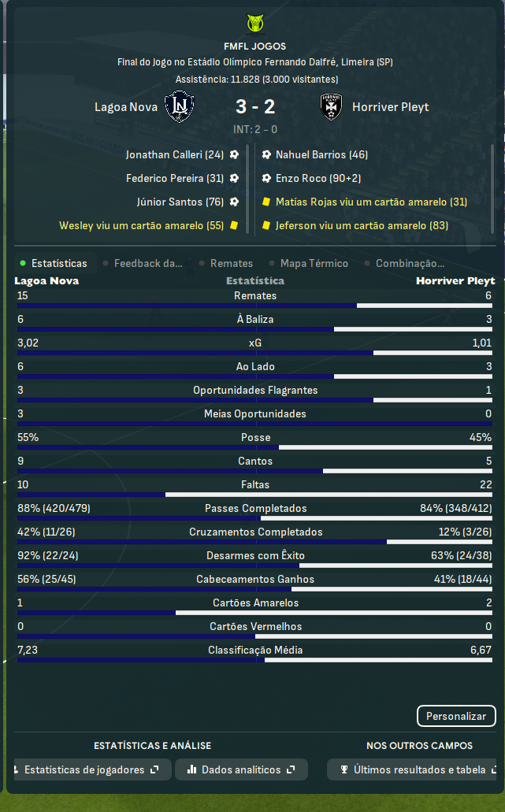Open the Combinação tab
This screenshot has width=505, height=812.
pos(409,263)
